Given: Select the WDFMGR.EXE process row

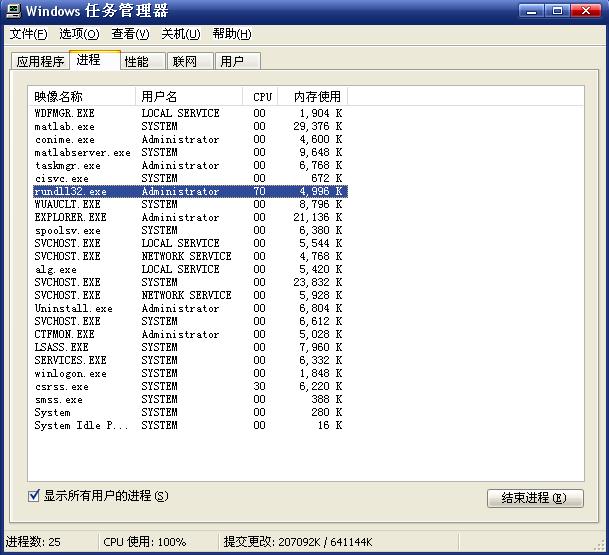Looking at the screenshot, I should (x=190, y=113).
